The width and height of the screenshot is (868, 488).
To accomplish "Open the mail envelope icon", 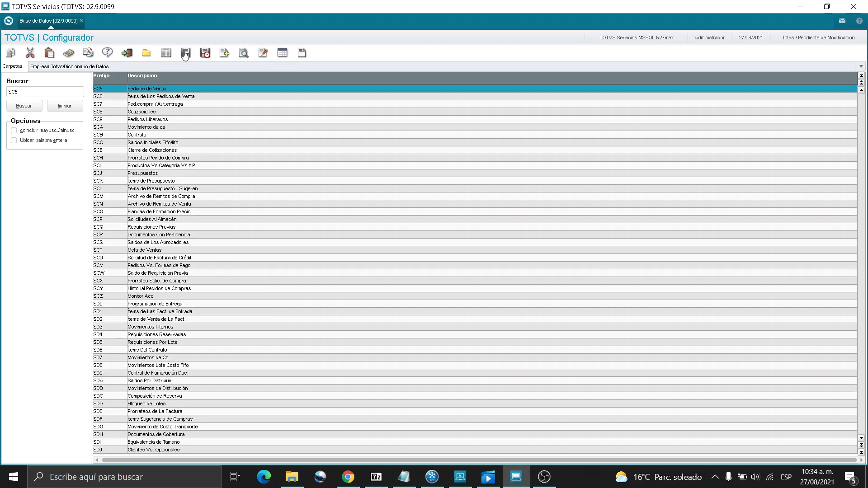I will tap(842, 21).
